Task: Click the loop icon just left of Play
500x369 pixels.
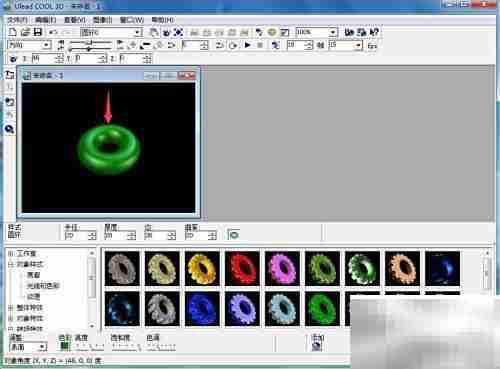Action: tap(233, 45)
